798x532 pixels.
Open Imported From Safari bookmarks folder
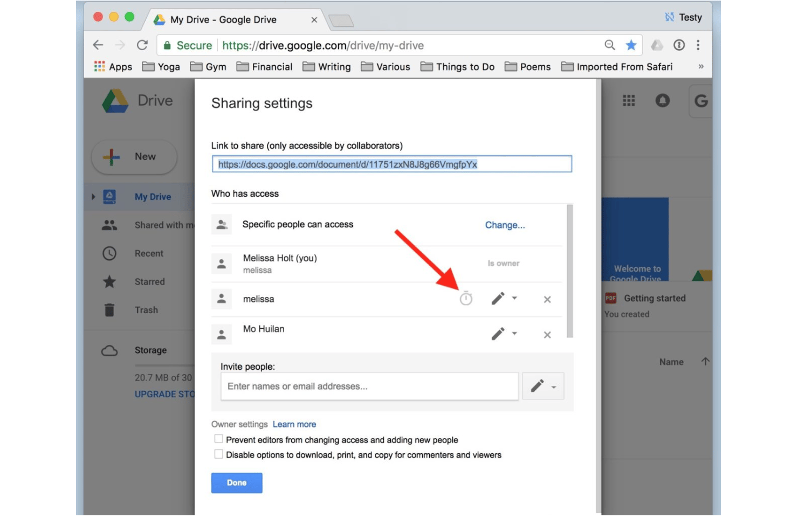[x=617, y=66]
